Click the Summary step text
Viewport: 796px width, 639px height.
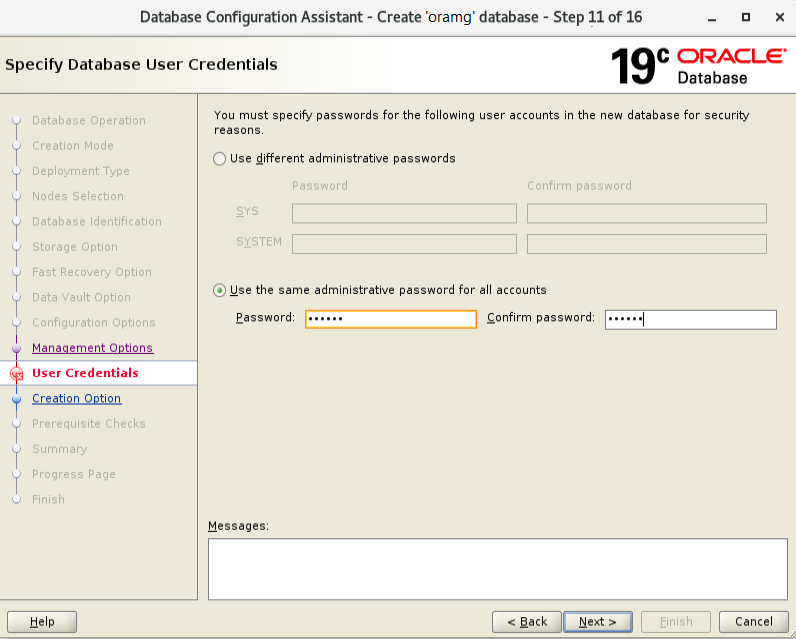[x=59, y=449]
